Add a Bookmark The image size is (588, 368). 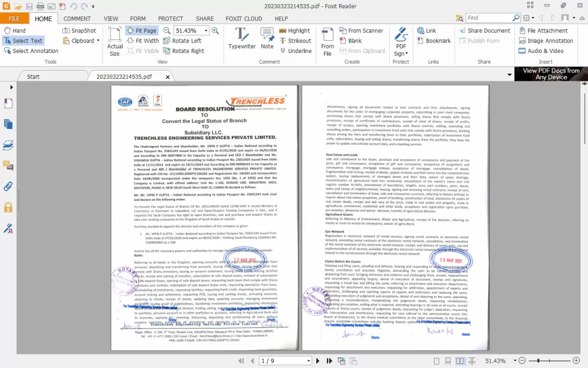[x=434, y=41]
